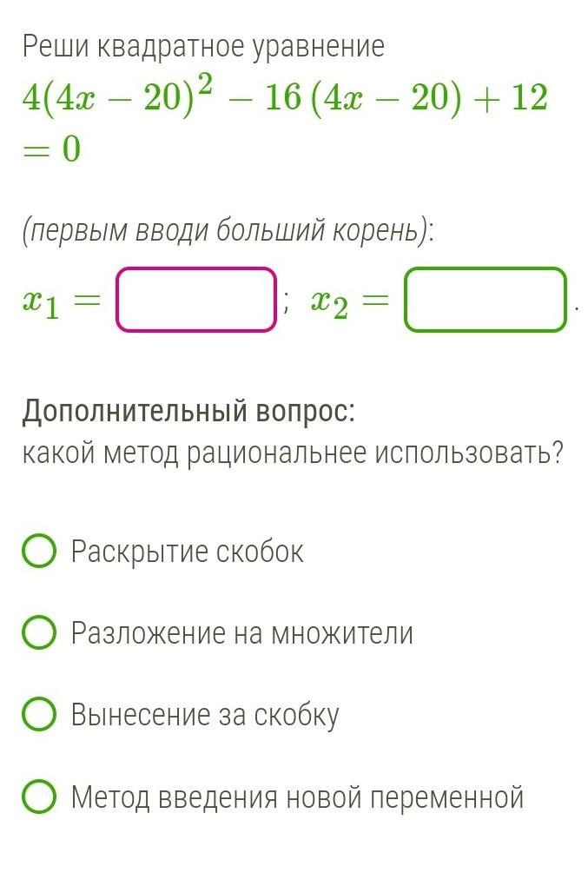Viewport: 588px width, 886px height.
Task: Select the 'Метод введения новой переменной' radio circle
Action: tap(39, 797)
